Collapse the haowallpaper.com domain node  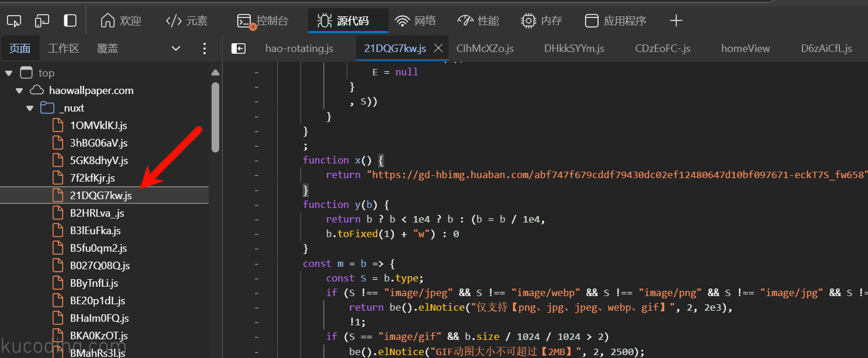coord(19,91)
